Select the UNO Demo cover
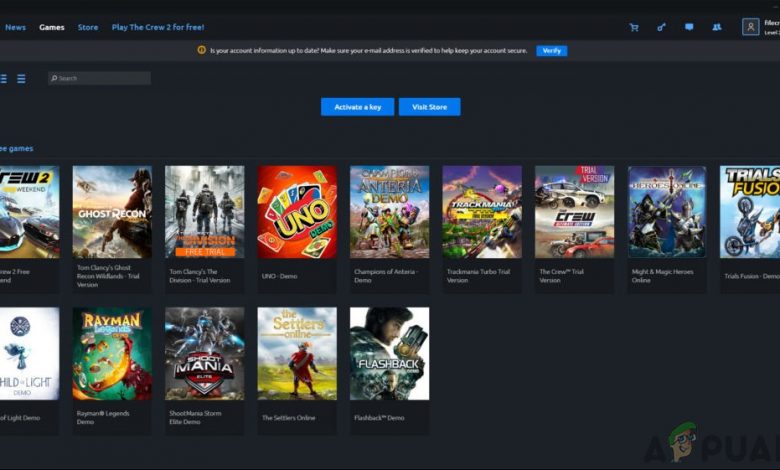 [297, 212]
